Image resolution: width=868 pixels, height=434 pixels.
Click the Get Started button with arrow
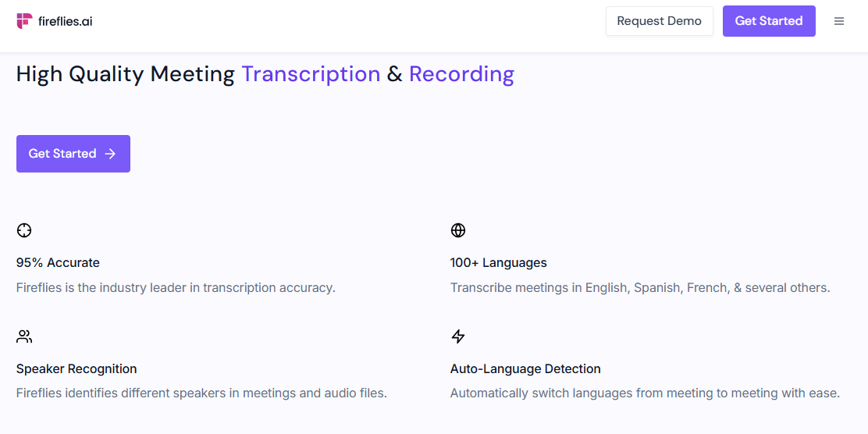pyautogui.click(x=73, y=153)
